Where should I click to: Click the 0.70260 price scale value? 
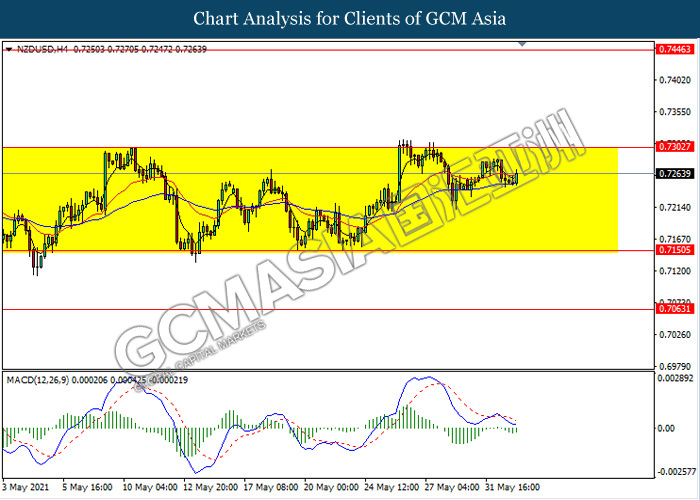point(675,335)
